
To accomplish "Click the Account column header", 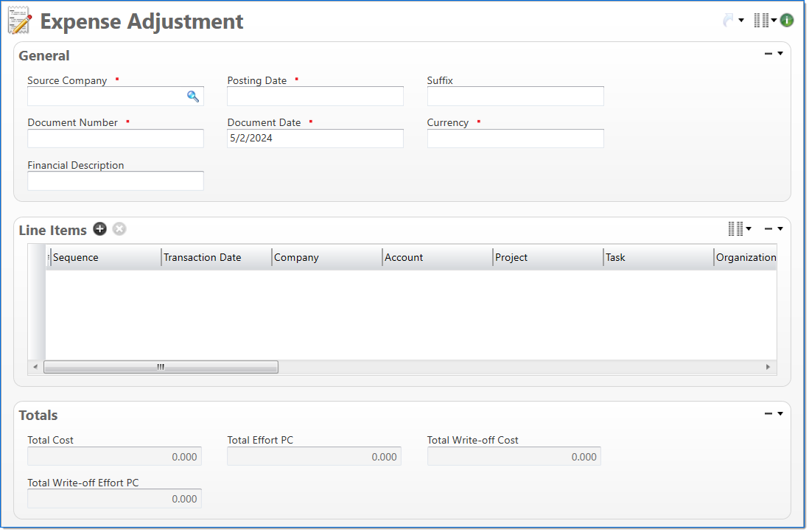I will [436, 257].
